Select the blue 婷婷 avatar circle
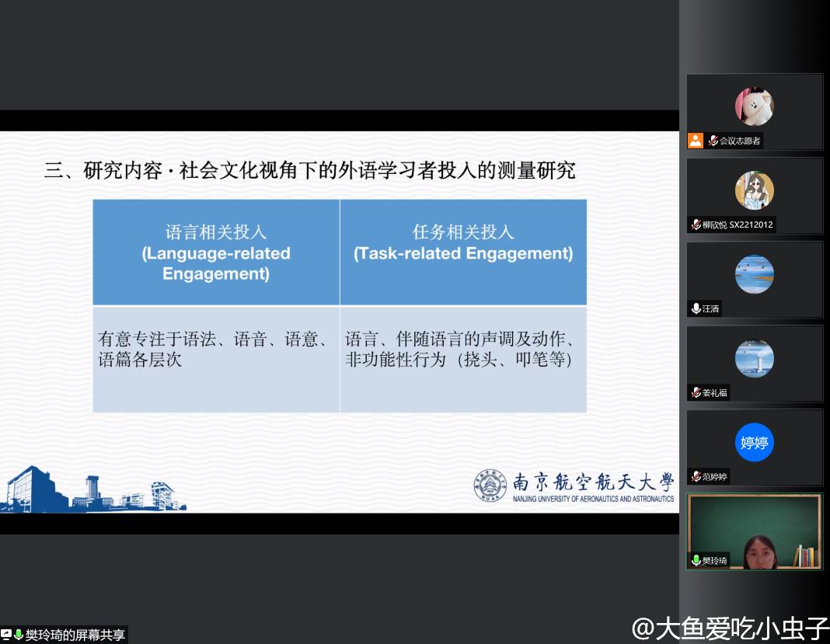The height and width of the screenshot is (644, 830). (x=754, y=442)
